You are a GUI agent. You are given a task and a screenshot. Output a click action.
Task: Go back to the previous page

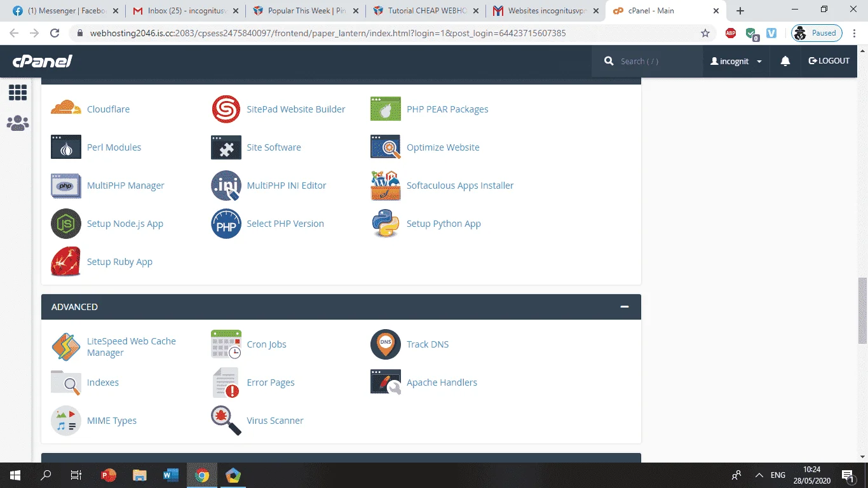click(x=14, y=33)
